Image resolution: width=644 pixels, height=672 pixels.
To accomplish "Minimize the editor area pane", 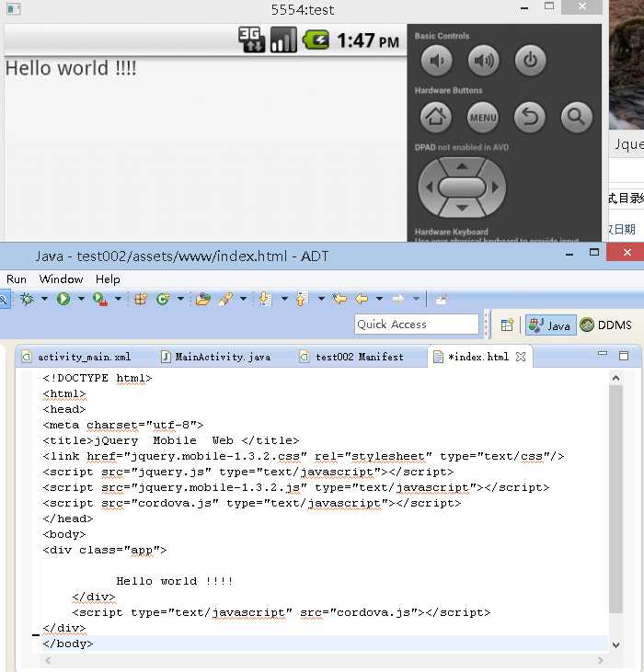I will click(603, 354).
